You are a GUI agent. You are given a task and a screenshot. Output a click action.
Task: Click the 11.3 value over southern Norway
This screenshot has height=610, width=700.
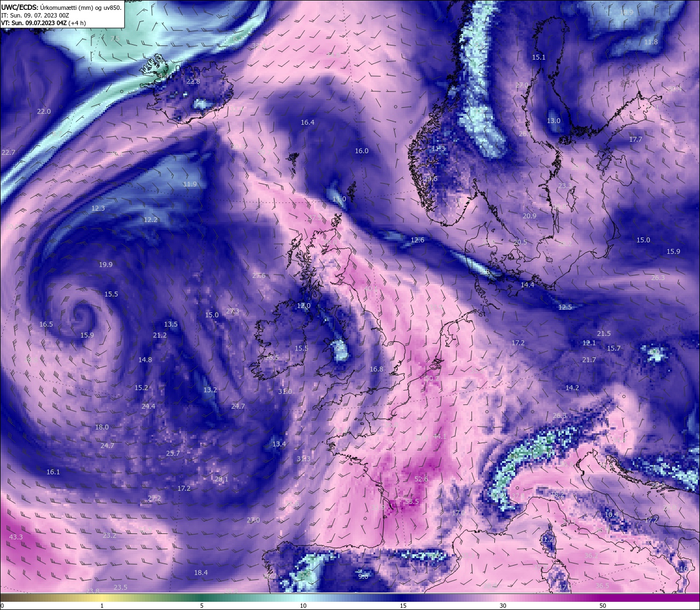tap(438, 148)
